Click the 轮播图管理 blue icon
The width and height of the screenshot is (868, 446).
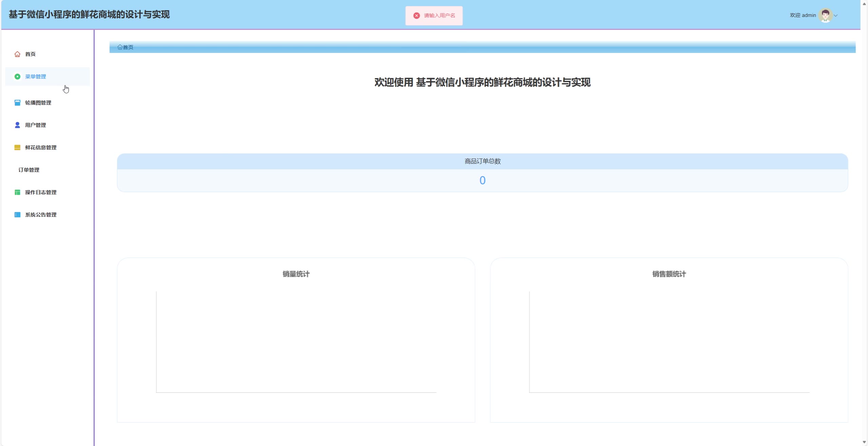[17, 103]
